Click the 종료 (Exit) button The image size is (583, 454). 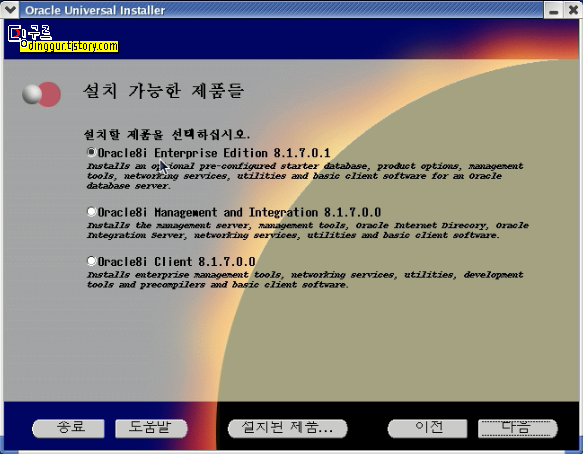pos(68,428)
